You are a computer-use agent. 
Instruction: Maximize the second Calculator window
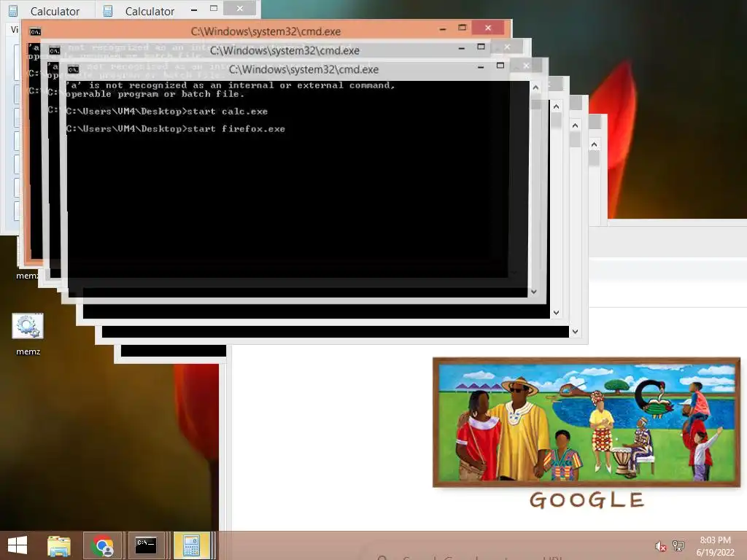pyautogui.click(x=214, y=8)
